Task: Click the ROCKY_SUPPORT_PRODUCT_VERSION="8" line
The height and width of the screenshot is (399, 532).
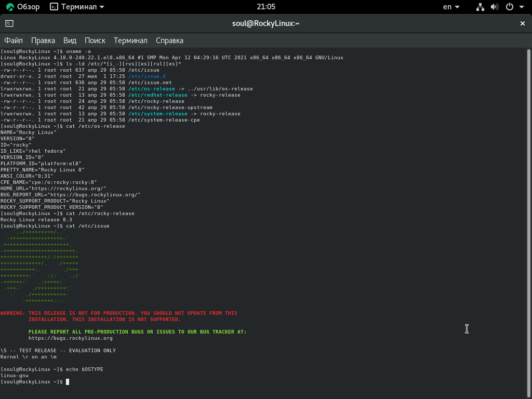Action: click(52, 207)
